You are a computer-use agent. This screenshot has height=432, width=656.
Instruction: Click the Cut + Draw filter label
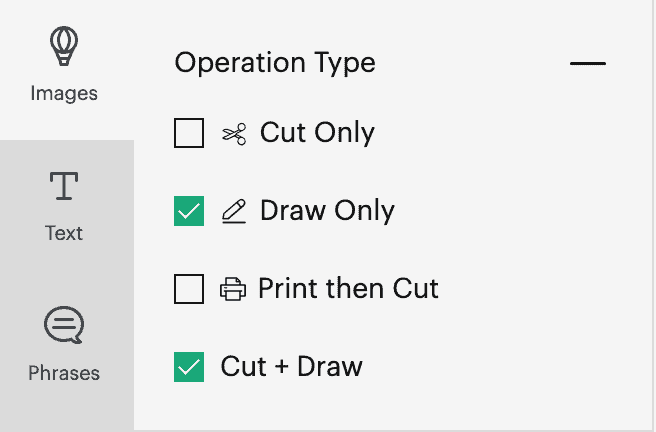click(292, 367)
